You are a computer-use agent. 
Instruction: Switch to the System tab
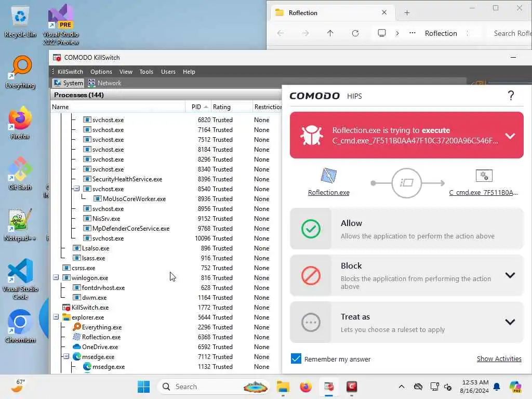click(69, 83)
